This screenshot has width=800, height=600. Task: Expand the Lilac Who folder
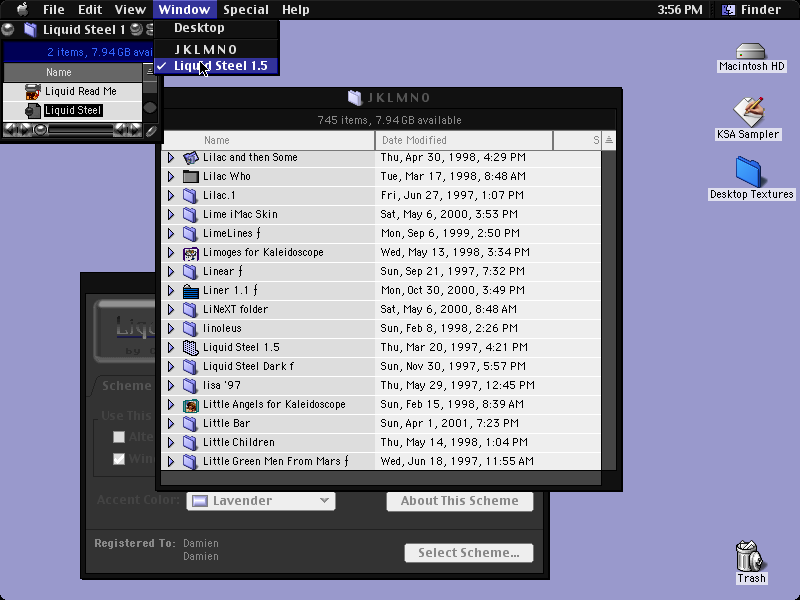[x=171, y=177]
